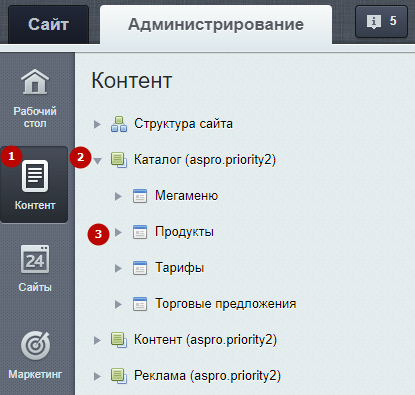Viewport: 415px width, 395px height.
Task: Select Контент (aspro.priority2) label
Action: 205,340
